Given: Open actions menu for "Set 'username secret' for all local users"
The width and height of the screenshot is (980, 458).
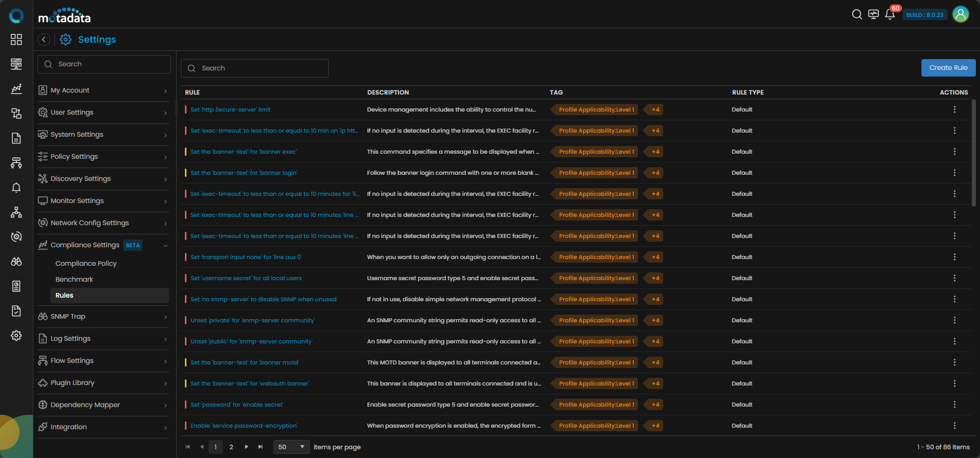Looking at the screenshot, I should coord(954,278).
